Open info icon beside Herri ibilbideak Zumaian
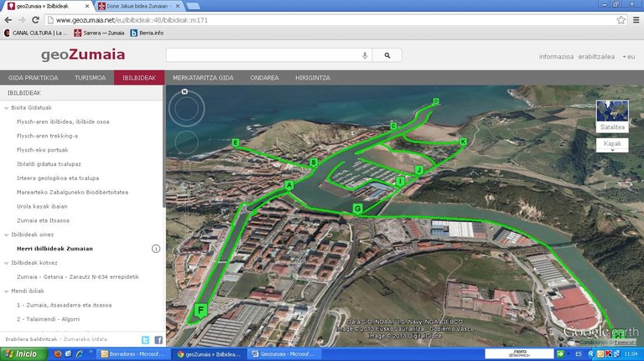 coord(156,249)
